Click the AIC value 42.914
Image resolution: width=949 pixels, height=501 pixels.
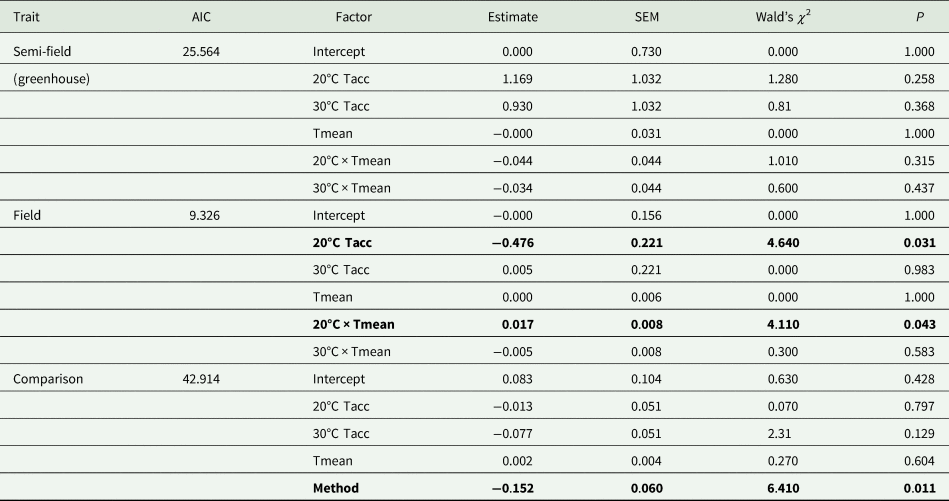coord(201,379)
